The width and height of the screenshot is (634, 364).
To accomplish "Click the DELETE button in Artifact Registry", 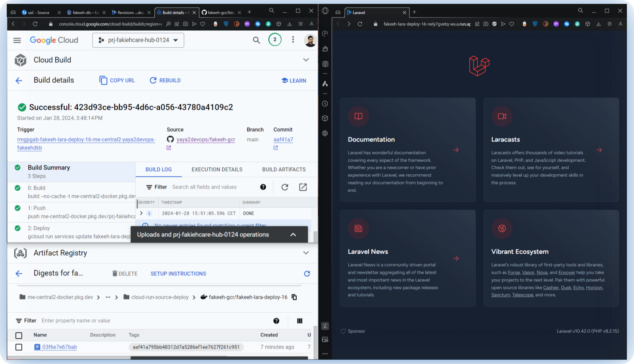I will click(125, 274).
